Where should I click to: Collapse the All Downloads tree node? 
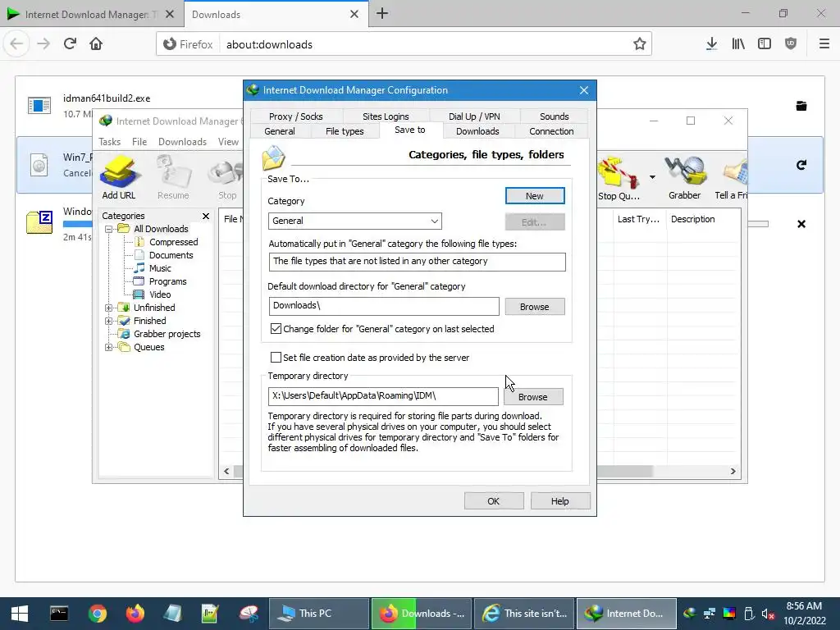coord(109,230)
